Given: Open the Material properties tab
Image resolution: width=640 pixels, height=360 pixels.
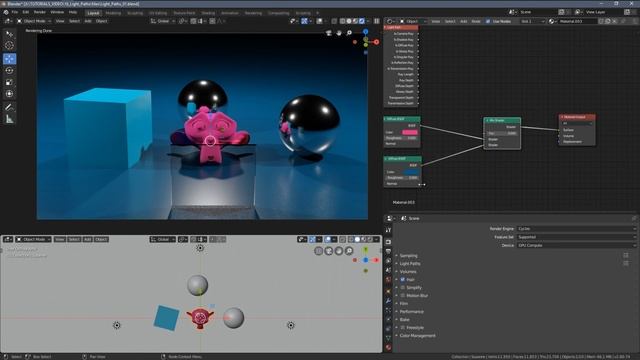Looking at the screenshot, I should tap(388, 347).
